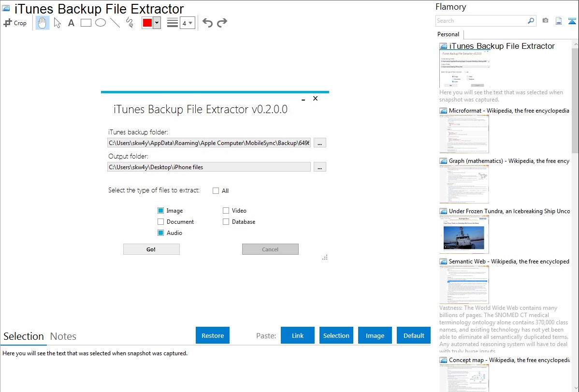Click the Paste Selection button

[x=336, y=335]
